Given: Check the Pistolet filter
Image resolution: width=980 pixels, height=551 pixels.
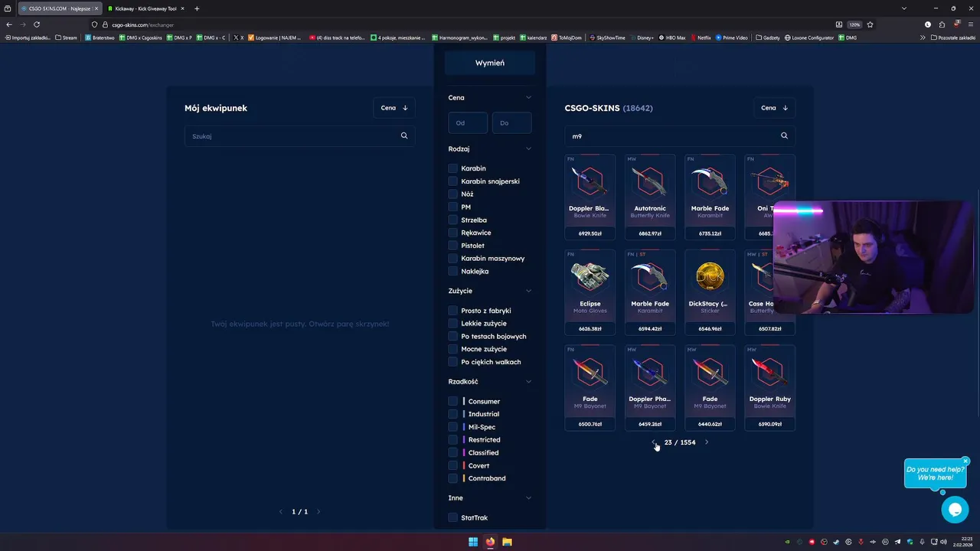Looking at the screenshot, I should coord(453,246).
